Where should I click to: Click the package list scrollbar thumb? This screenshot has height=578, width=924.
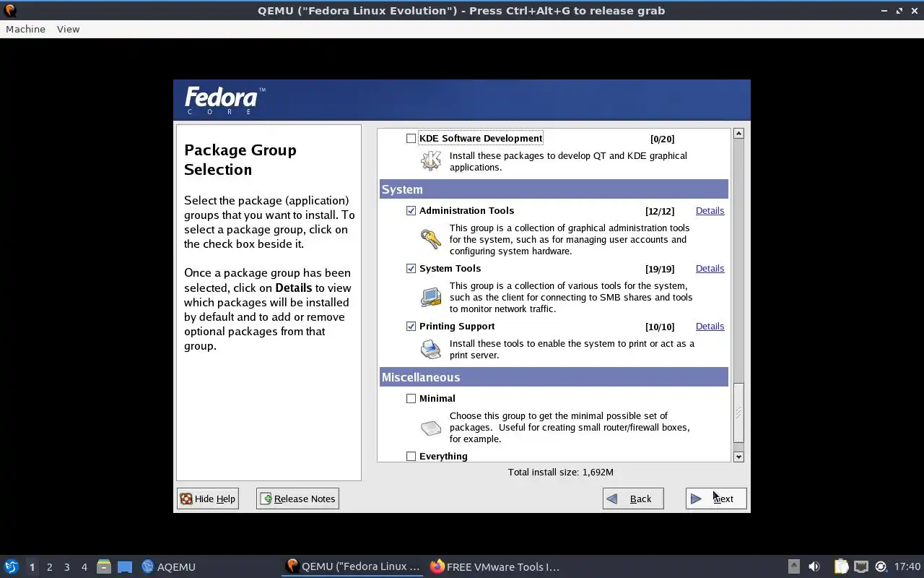tap(738, 412)
